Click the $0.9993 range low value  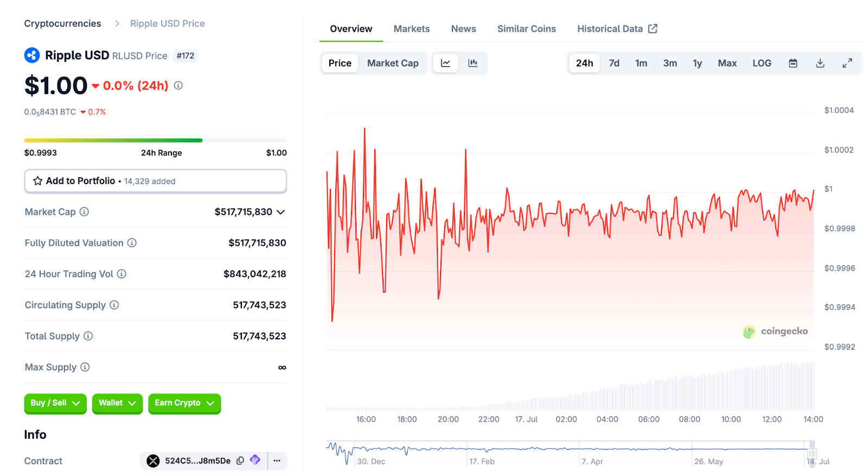[41, 153]
